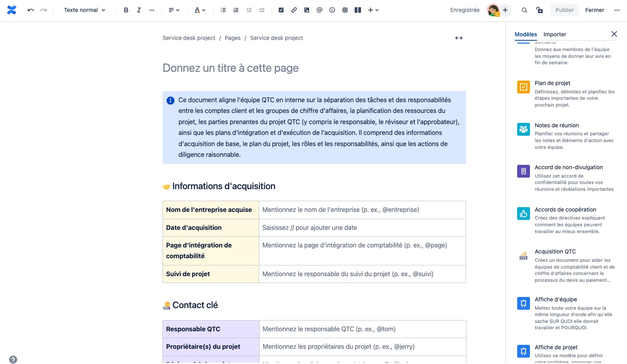Open the text color dropdown

coord(200,10)
